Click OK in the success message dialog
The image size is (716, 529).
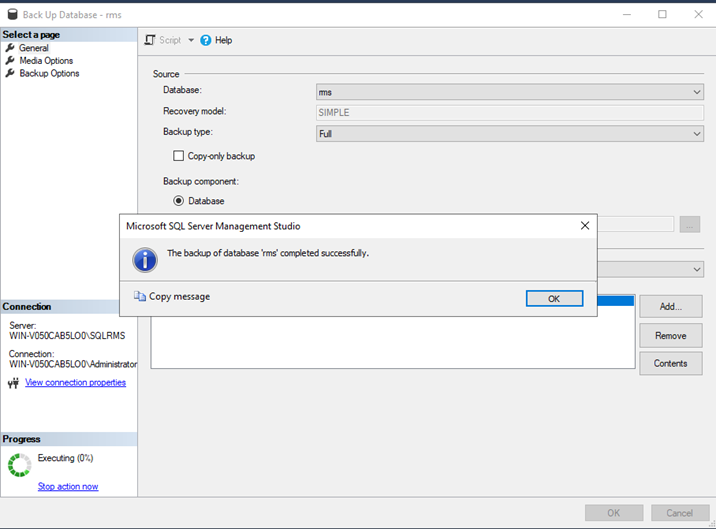pos(554,298)
